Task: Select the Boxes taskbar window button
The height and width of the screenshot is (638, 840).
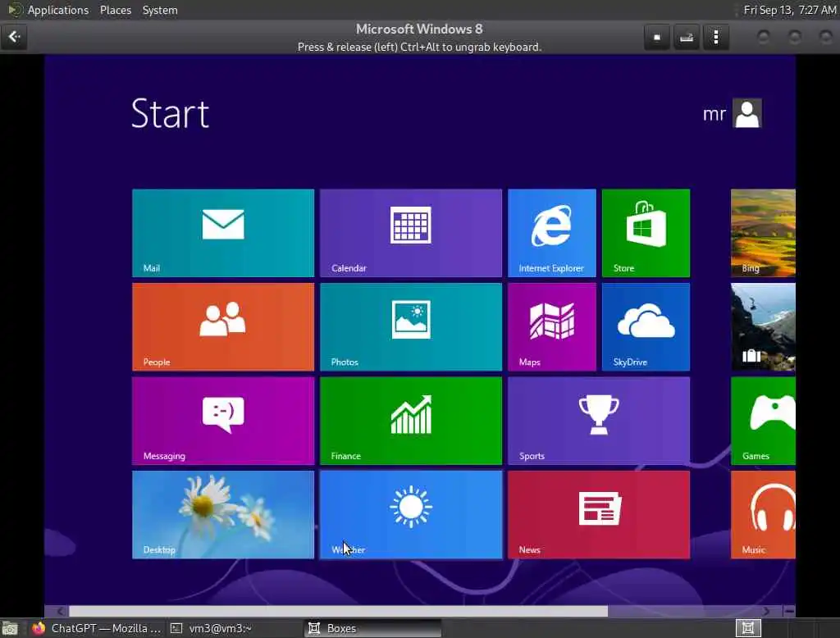Action: pyautogui.click(x=373, y=628)
